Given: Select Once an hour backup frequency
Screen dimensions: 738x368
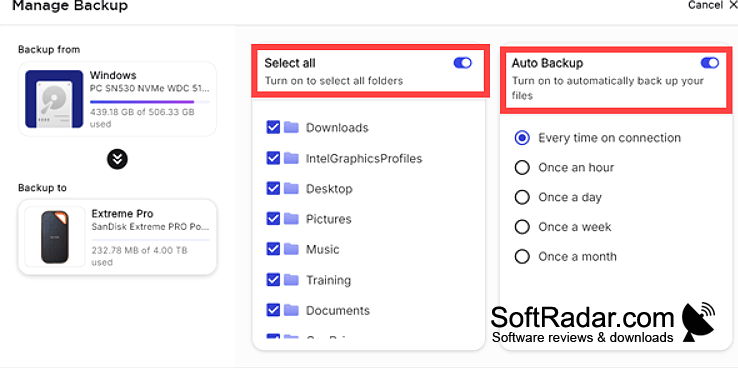Looking at the screenshot, I should pyautogui.click(x=522, y=168).
